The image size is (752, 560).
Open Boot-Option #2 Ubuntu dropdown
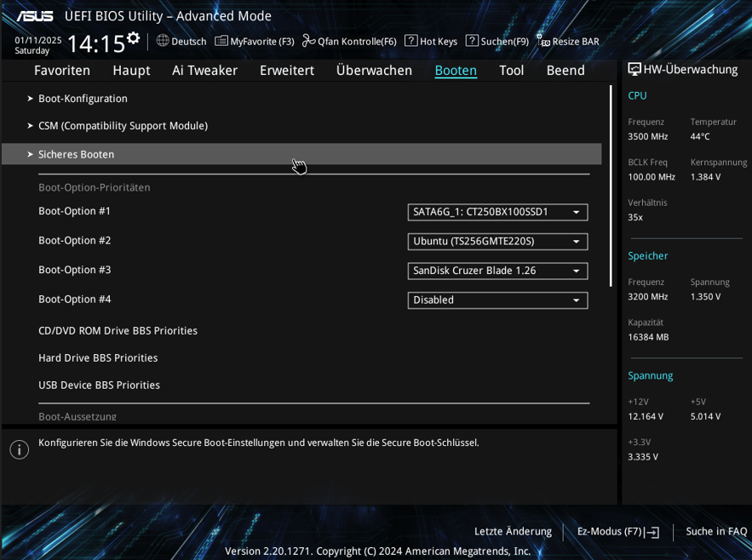point(497,241)
